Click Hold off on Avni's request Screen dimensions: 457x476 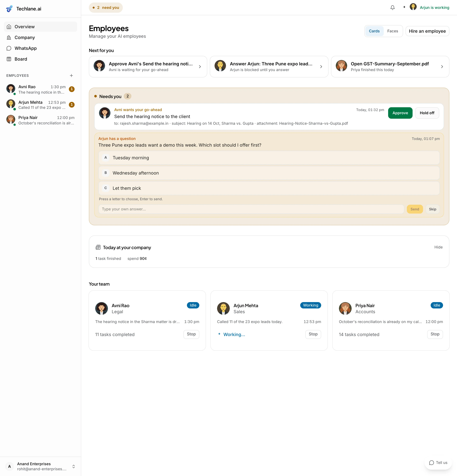click(x=427, y=113)
